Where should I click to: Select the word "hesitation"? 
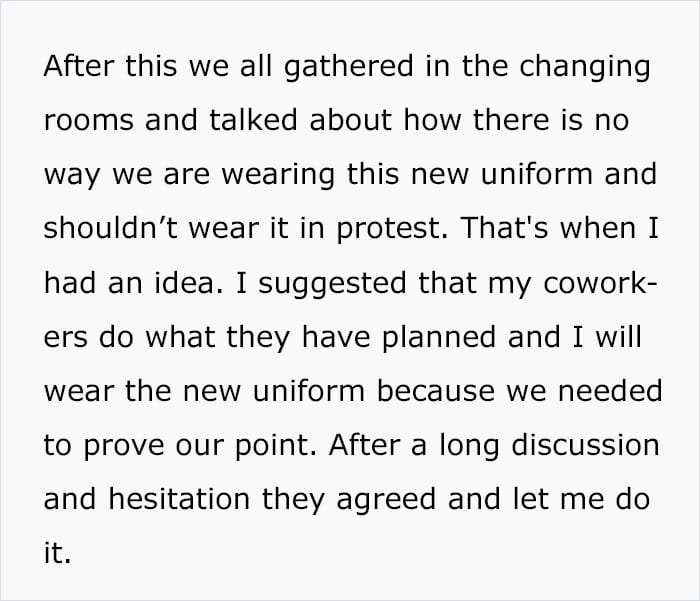point(179,499)
